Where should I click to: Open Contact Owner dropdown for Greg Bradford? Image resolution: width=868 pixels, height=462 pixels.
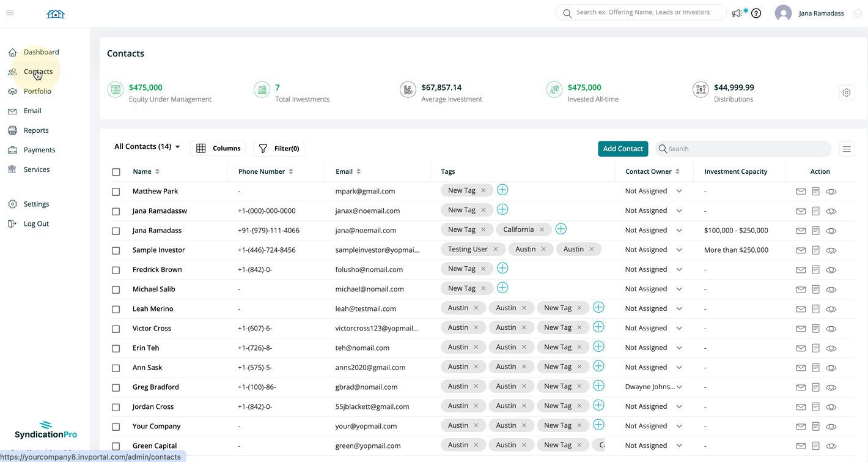(679, 387)
